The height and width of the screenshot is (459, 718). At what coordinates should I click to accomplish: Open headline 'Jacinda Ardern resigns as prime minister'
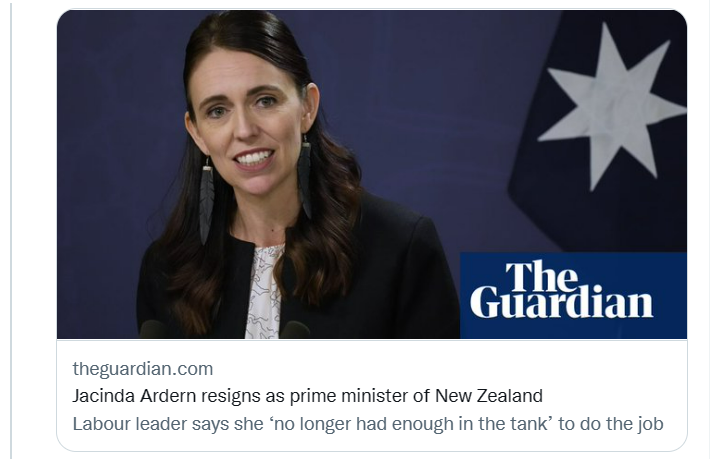307,396
